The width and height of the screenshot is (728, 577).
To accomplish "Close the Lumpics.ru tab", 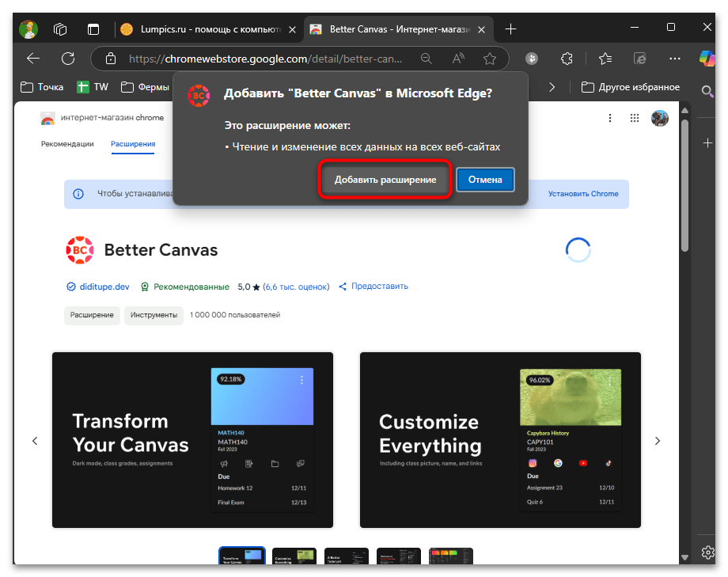I will [293, 30].
